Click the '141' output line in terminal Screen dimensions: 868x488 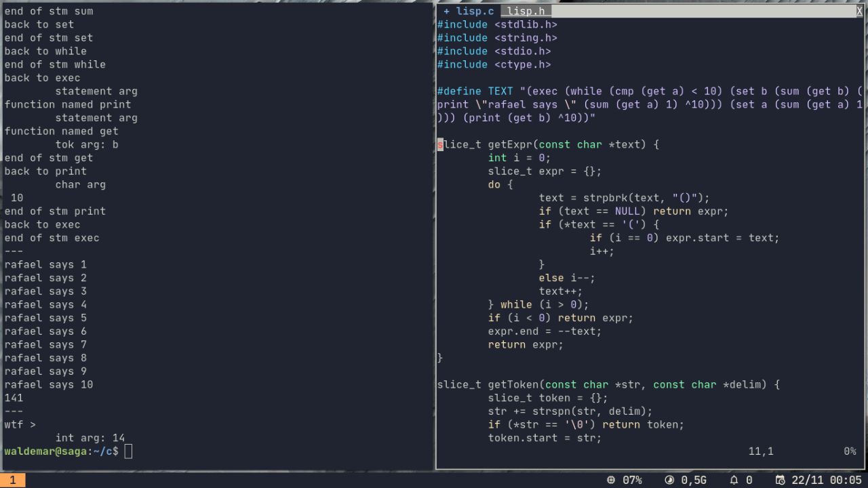point(14,398)
